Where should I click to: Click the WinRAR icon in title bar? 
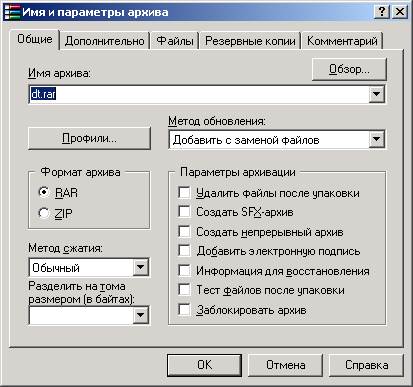pyautogui.click(x=11, y=12)
